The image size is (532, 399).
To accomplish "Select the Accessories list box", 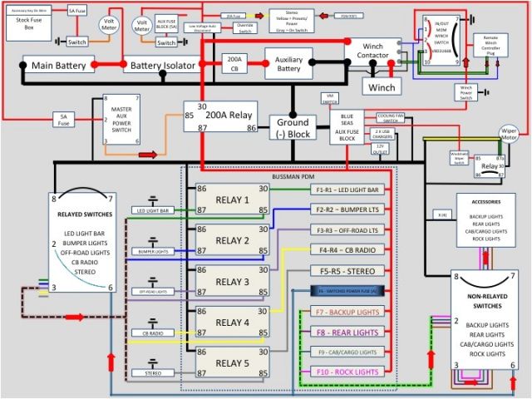I will click(485, 219).
